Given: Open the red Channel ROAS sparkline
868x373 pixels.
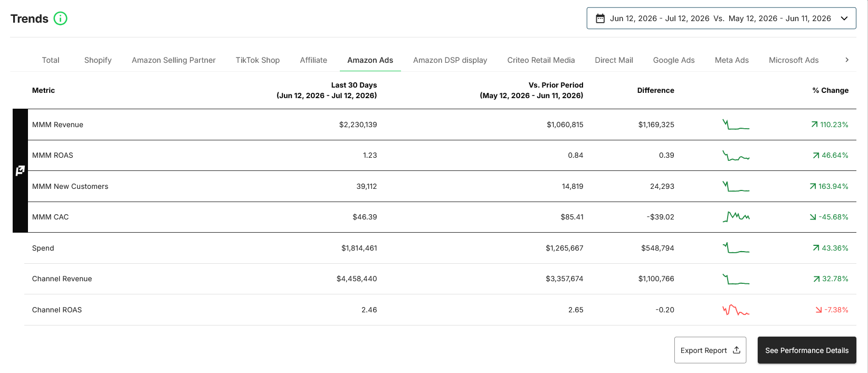Looking at the screenshot, I should [x=736, y=310].
